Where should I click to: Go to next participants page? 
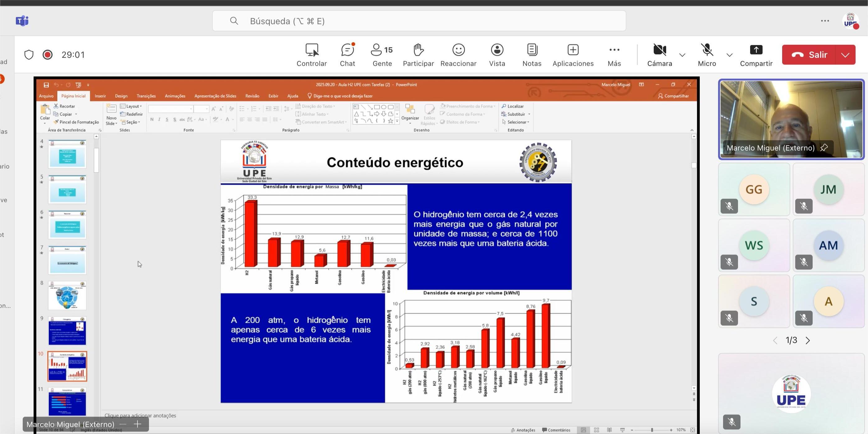[808, 340]
